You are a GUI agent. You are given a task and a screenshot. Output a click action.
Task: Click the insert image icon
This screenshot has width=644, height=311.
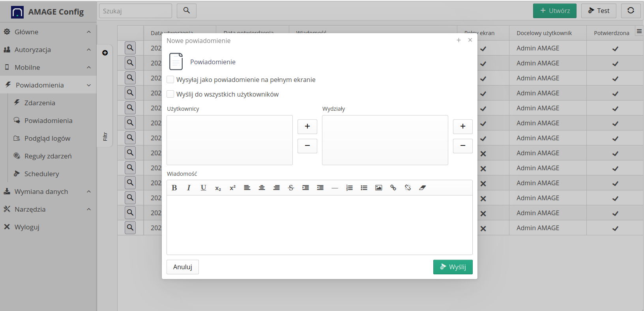(x=378, y=188)
